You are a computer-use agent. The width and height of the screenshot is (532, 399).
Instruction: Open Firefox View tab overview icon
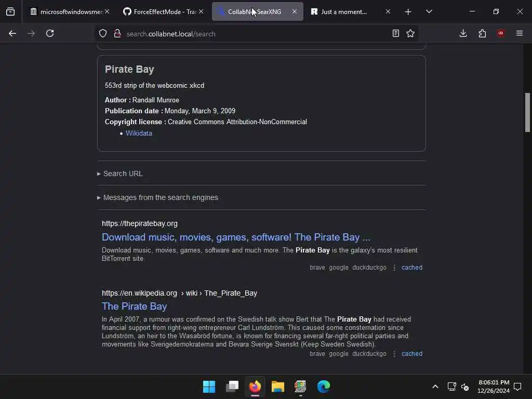(x=10, y=12)
